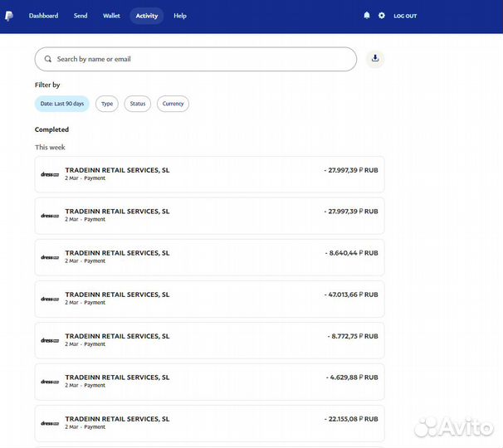Image resolution: width=503 pixels, height=448 pixels.
Task: Click dress logo of 8.772,75 RUB payment
Action: [50, 340]
